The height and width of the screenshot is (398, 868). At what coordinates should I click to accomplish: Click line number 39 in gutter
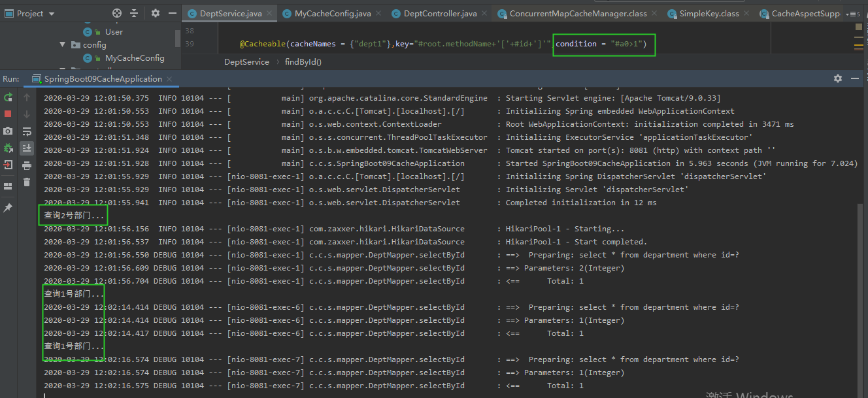[x=190, y=44]
